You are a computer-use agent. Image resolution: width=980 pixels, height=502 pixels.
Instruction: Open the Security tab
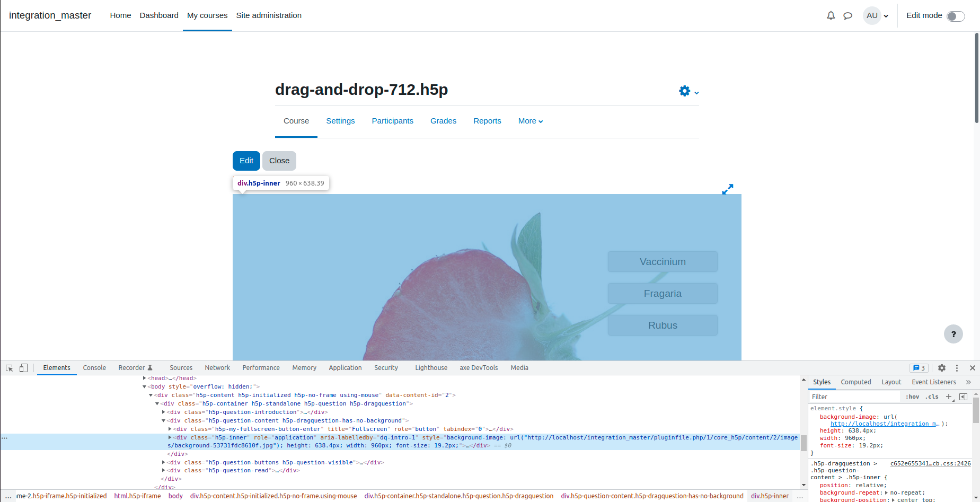point(386,368)
